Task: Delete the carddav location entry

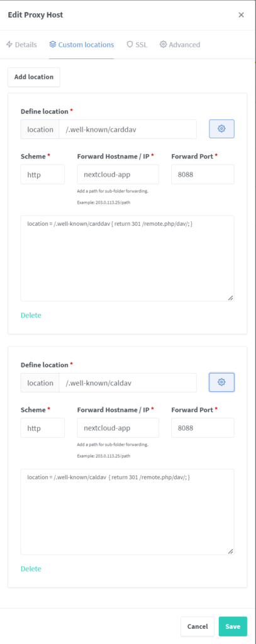Action: (31, 316)
